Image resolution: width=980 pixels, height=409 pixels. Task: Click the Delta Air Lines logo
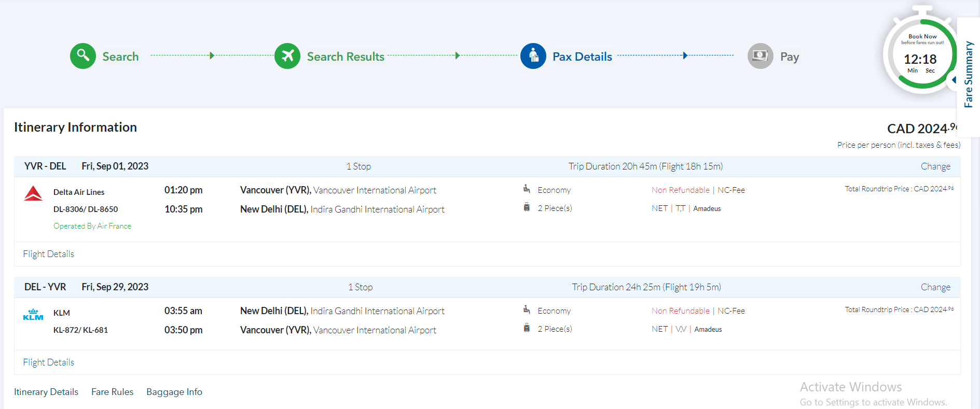point(33,193)
